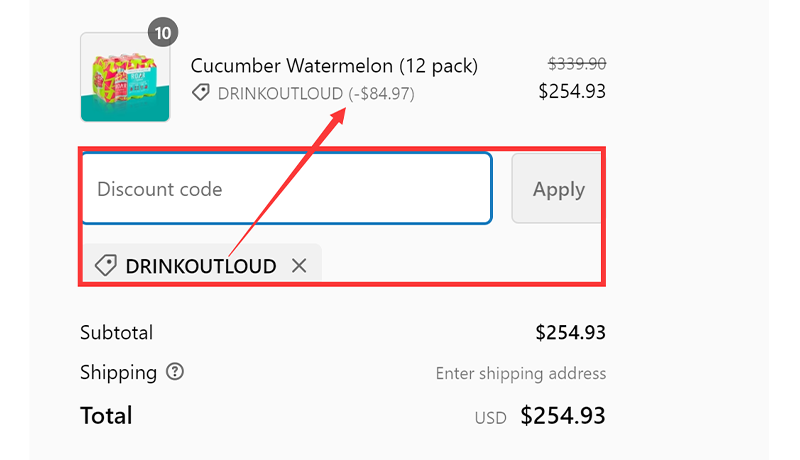
Task: Click the Shipping label text
Action: 118,372
